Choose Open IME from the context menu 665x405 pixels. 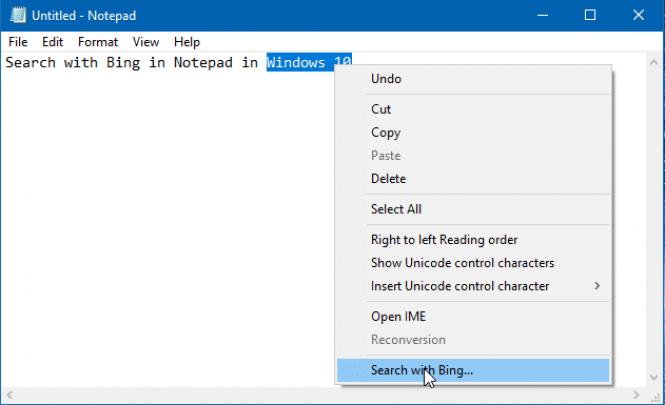[x=473, y=316]
